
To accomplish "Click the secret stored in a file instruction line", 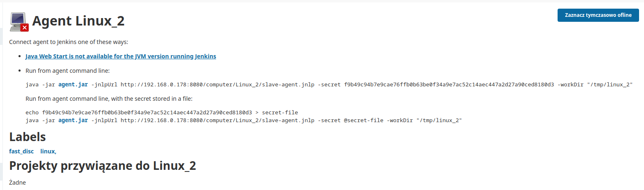I will pos(109,99).
